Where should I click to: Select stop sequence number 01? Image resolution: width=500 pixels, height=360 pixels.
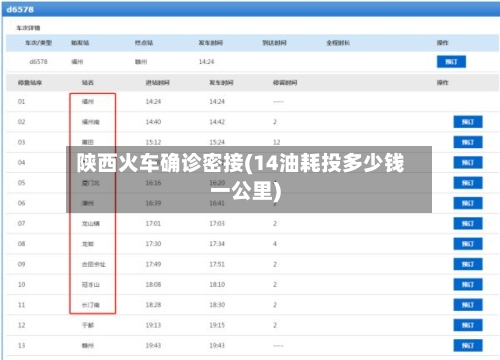tap(21, 102)
